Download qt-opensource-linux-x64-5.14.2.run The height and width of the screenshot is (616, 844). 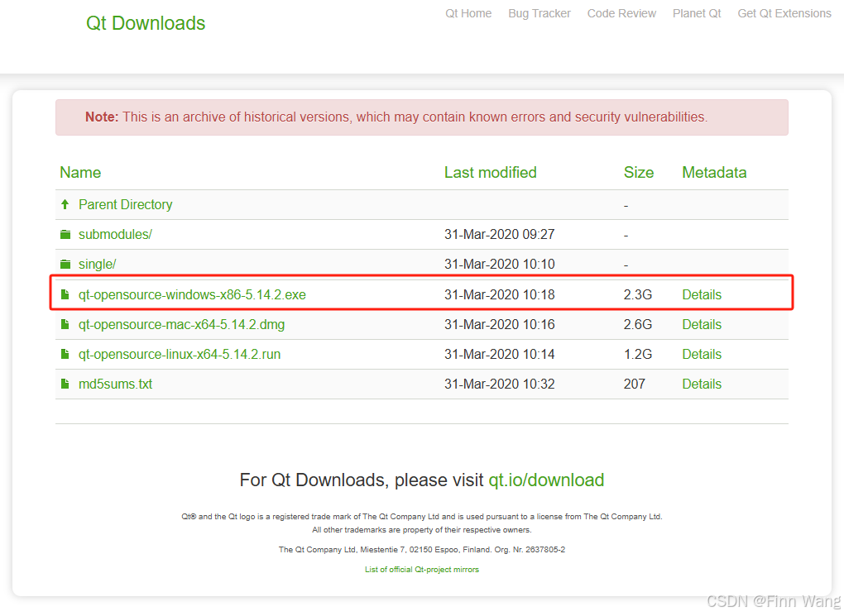tap(180, 354)
